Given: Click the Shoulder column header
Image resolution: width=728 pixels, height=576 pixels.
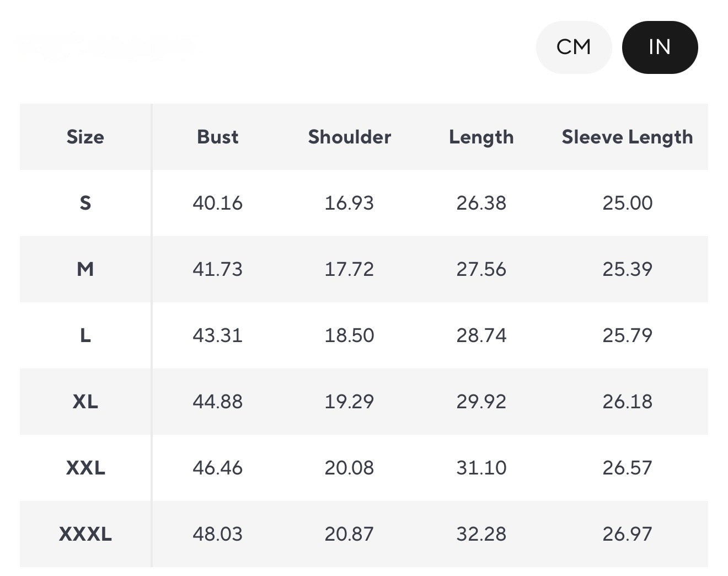Looking at the screenshot, I should click(349, 137).
